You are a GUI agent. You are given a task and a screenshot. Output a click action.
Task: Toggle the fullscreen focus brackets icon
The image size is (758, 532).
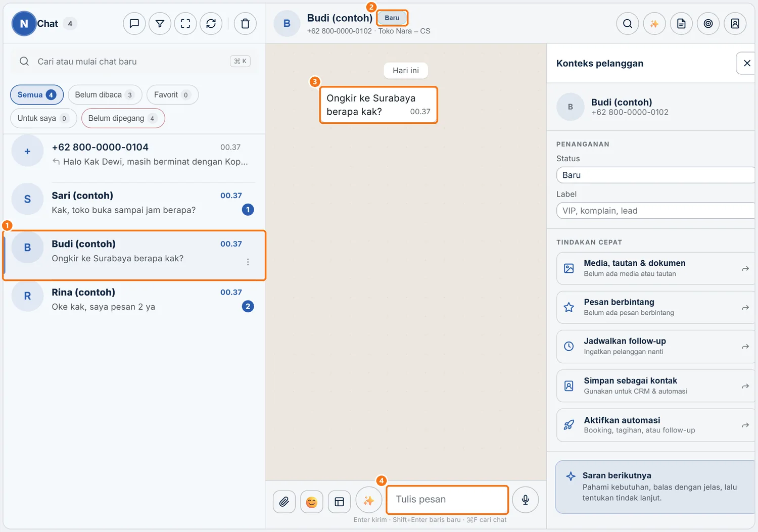(185, 23)
